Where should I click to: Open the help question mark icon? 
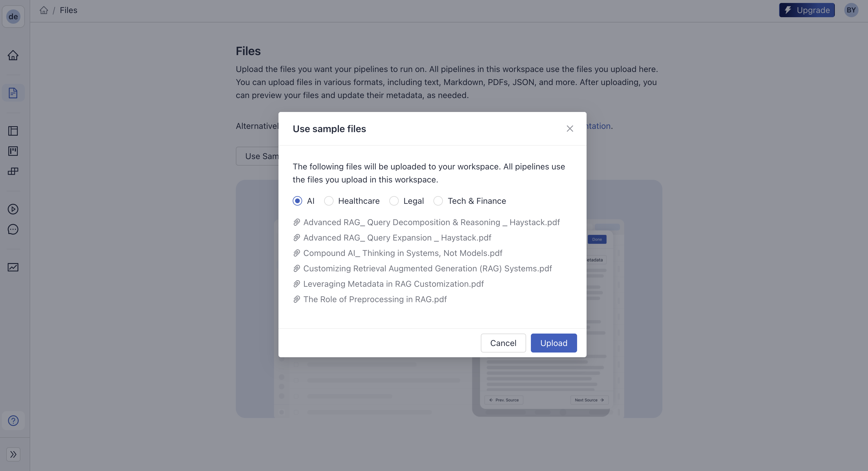point(13,420)
